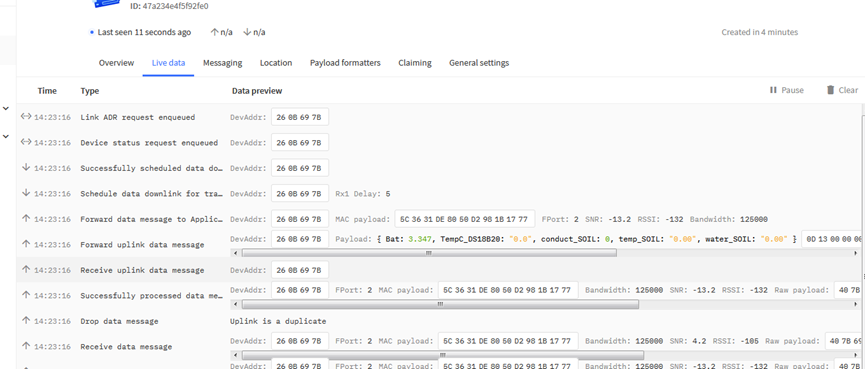865x369 pixels.
Task: Click downlink count arrow icon near Last seen
Action: click(x=247, y=32)
